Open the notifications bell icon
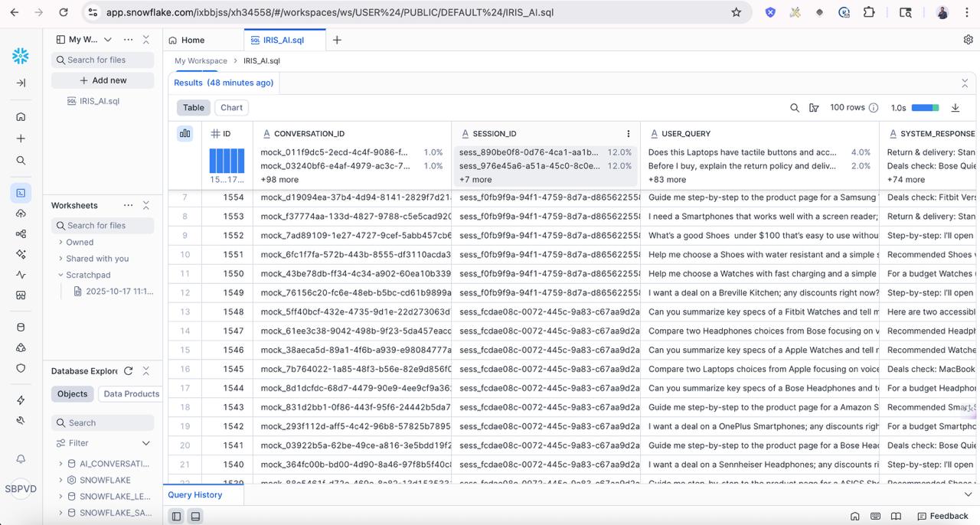Screen dimensions: 980x525 click(21, 459)
